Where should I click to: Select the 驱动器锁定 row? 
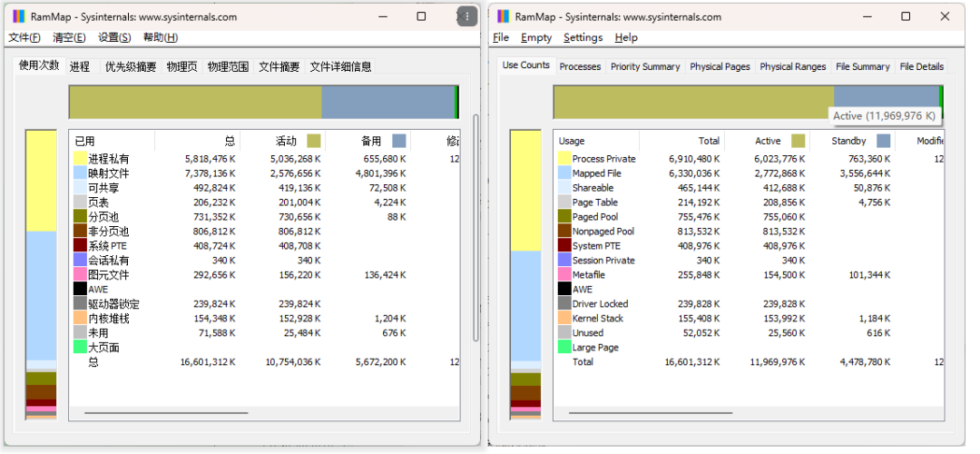tap(265, 303)
